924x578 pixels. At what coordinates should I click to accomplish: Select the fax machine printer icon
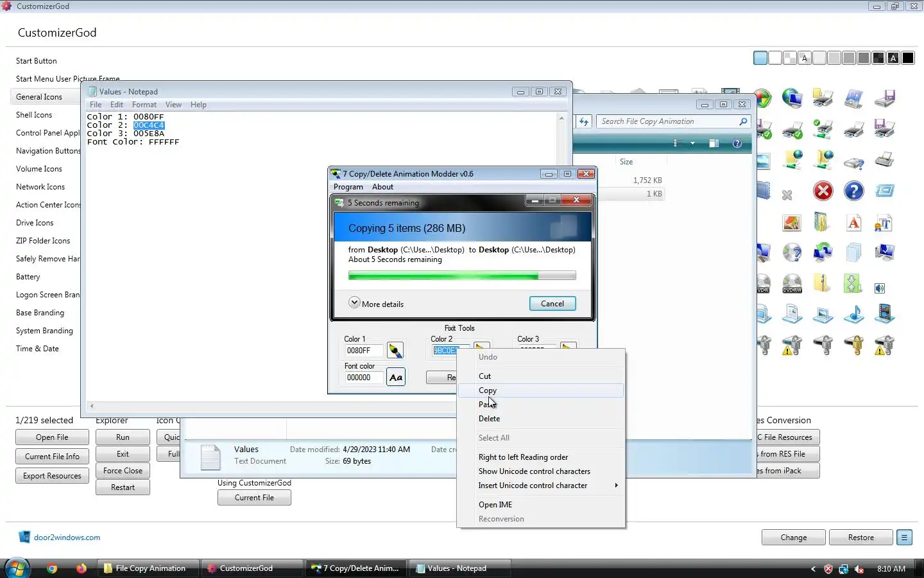[x=884, y=159]
